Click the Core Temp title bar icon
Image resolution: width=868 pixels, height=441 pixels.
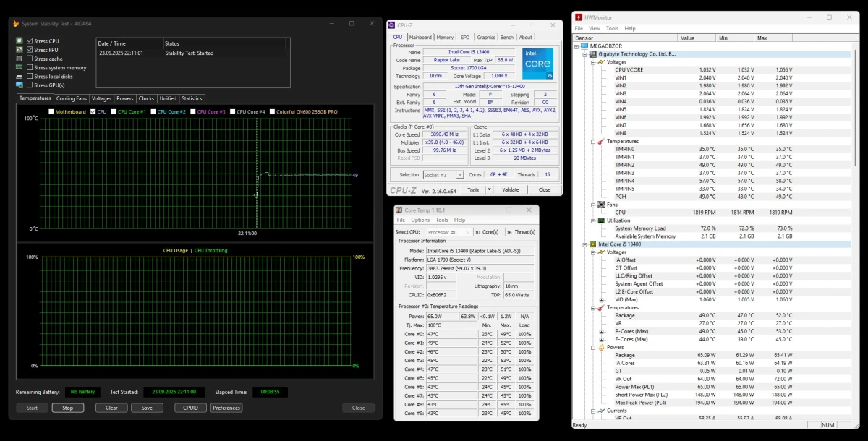[399, 210]
